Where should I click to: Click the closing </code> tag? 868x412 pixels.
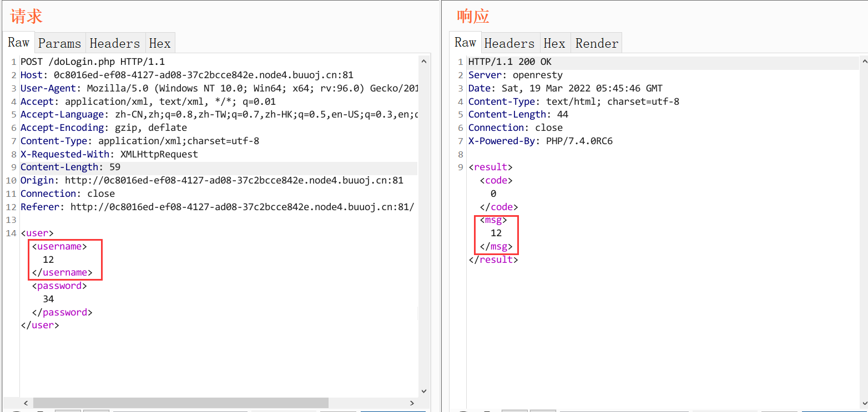499,207
